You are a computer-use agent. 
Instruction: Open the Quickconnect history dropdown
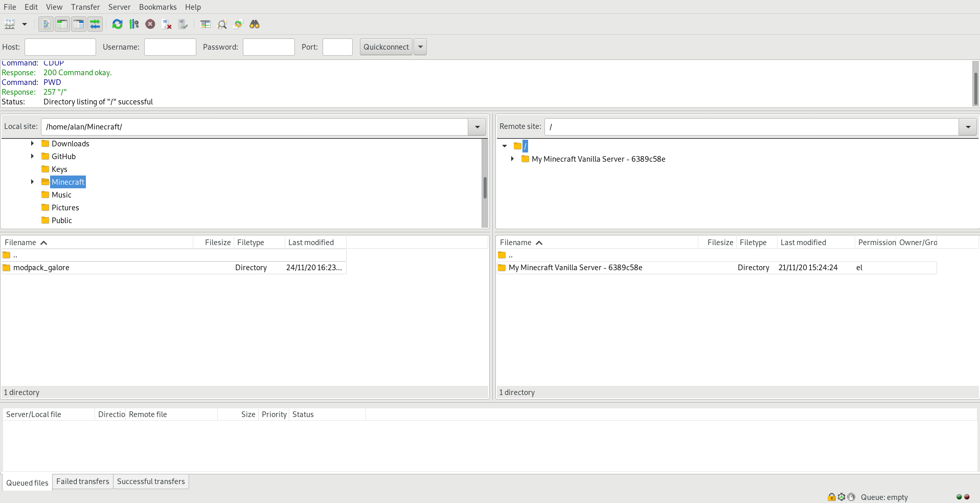420,47
